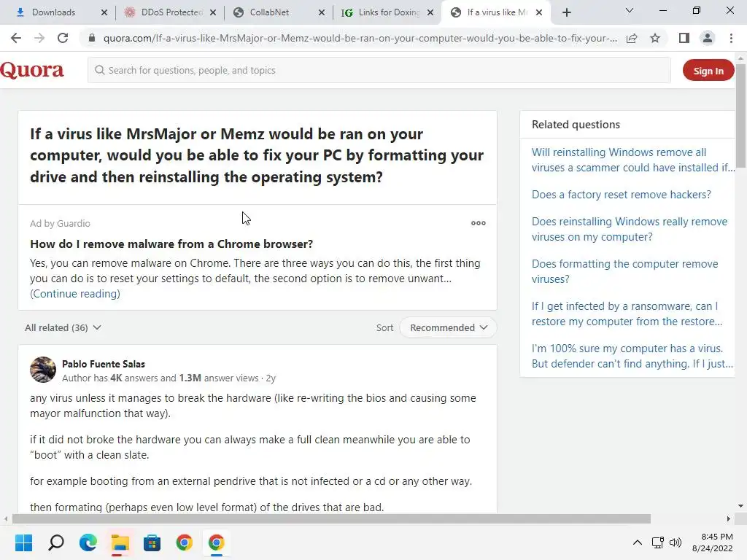The height and width of the screenshot is (560, 747).
Task: Click the browser forward arrow
Action: coord(39,38)
